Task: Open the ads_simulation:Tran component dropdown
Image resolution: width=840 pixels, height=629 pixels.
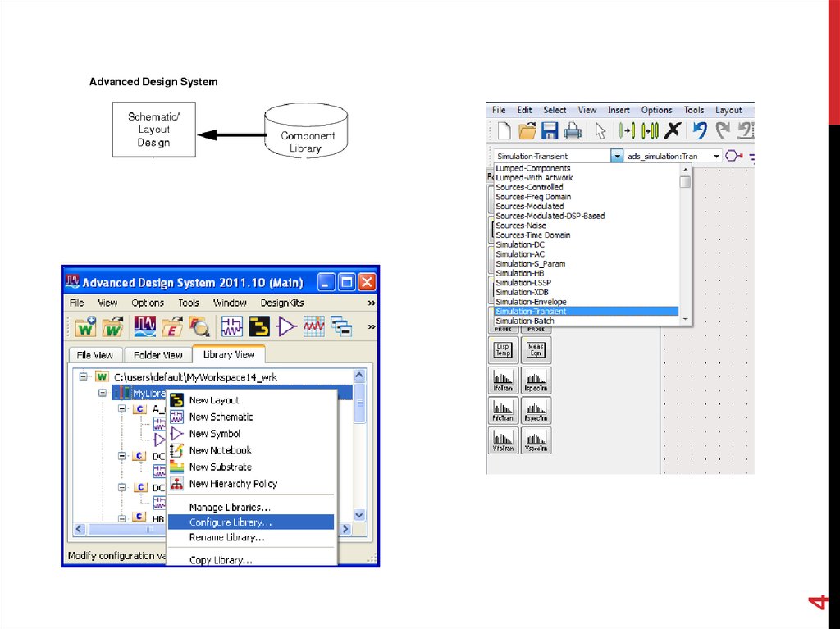Action: coord(716,156)
